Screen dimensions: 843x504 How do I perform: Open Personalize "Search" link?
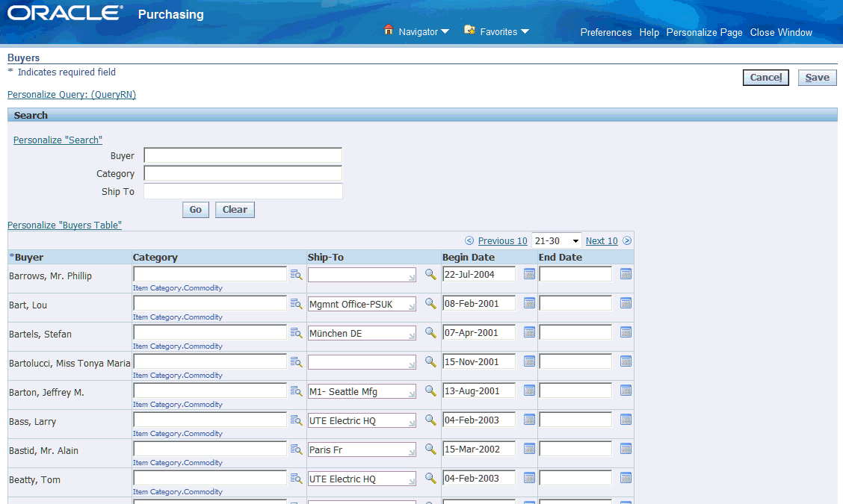click(58, 140)
